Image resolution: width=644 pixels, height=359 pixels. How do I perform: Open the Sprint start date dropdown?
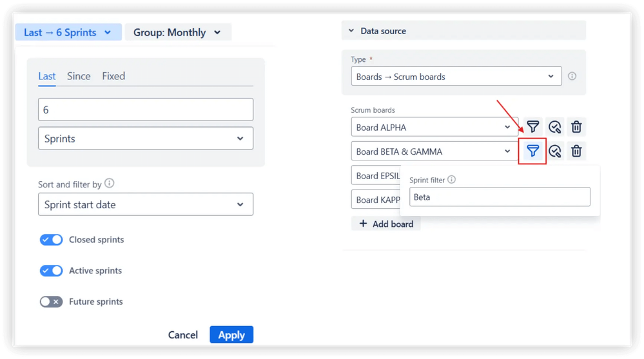click(x=145, y=205)
